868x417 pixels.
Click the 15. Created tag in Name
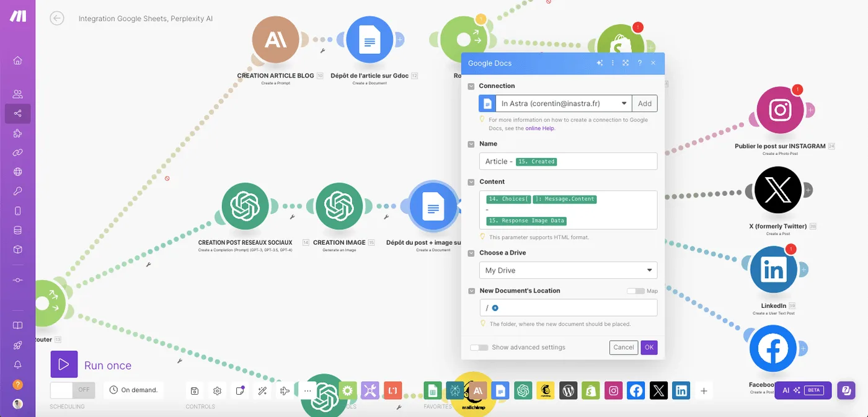tap(536, 162)
